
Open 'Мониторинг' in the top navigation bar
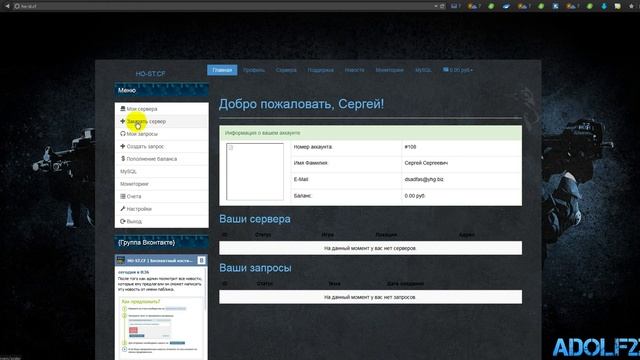(389, 70)
